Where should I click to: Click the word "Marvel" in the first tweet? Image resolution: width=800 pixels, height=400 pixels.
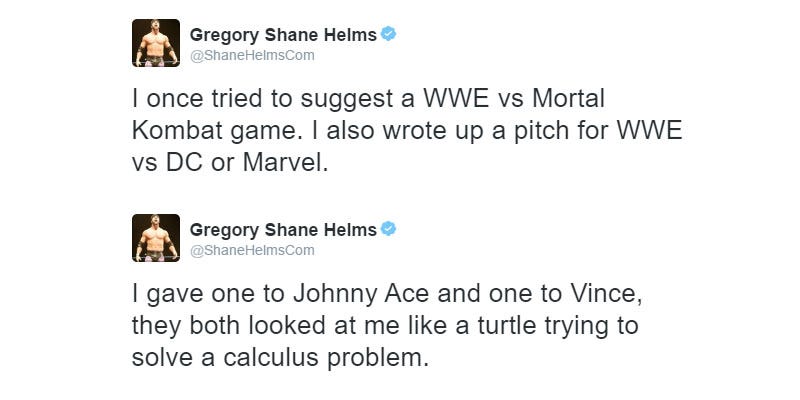283,163
